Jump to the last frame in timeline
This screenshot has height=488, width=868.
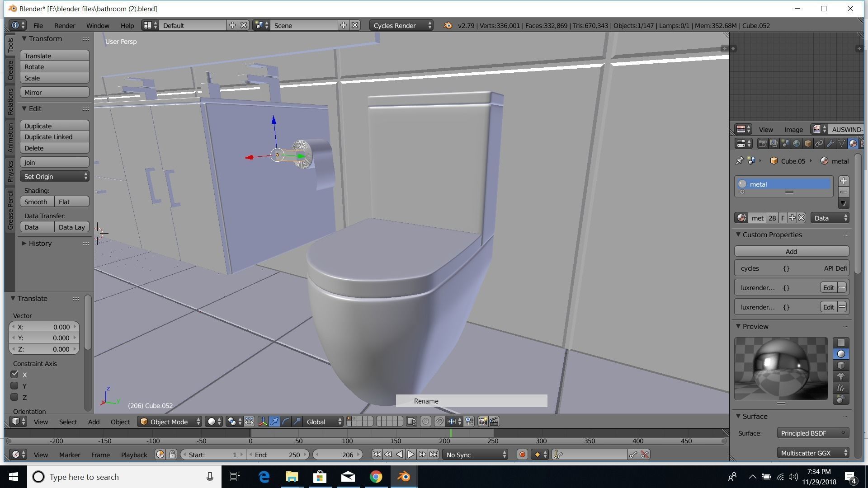pos(434,455)
